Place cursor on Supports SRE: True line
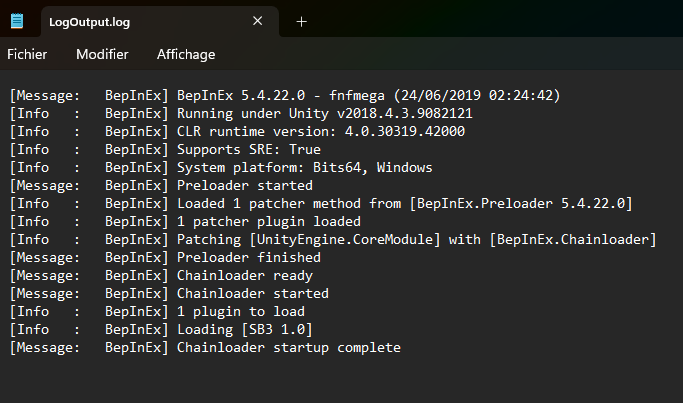The width and height of the screenshot is (683, 403). [263, 149]
